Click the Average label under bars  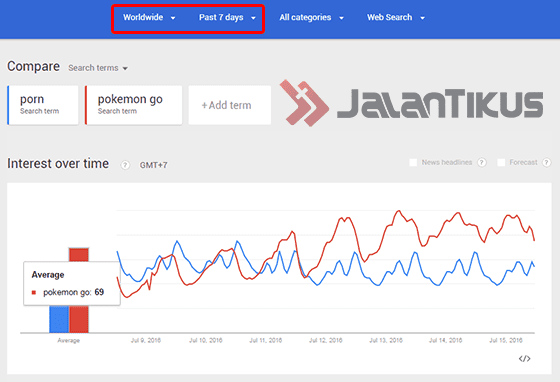(x=69, y=341)
